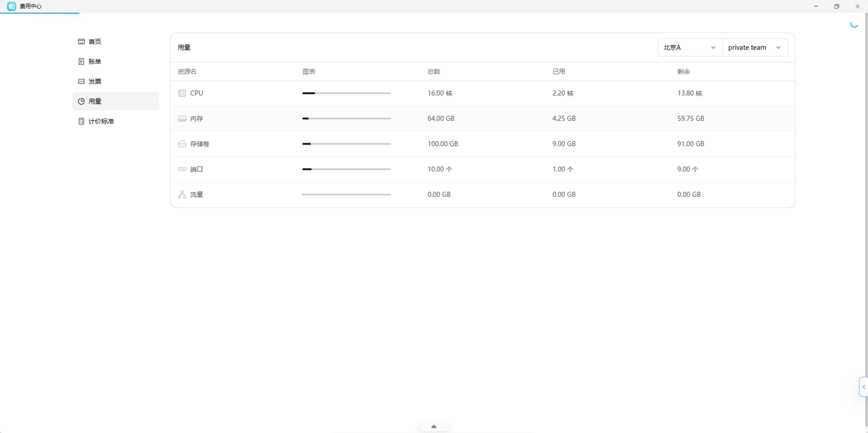Click the 图表 column header
This screenshot has width=868, height=433.
(309, 71)
